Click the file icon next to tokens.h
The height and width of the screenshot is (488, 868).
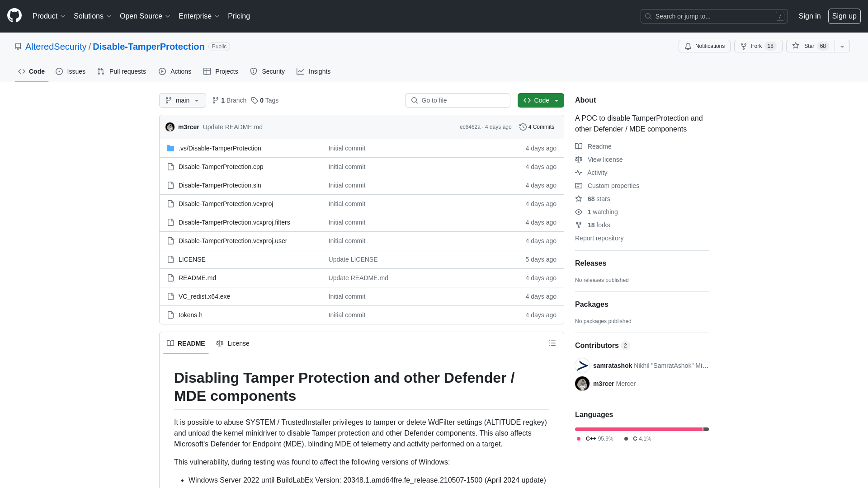(x=170, y=315)
